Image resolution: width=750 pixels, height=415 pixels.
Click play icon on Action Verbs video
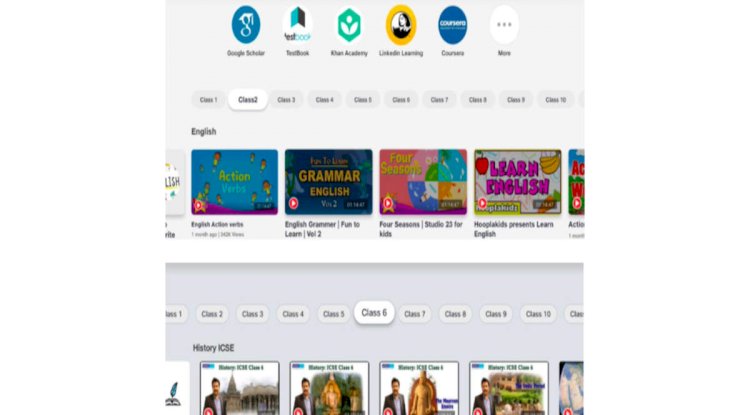click(199, 205)
